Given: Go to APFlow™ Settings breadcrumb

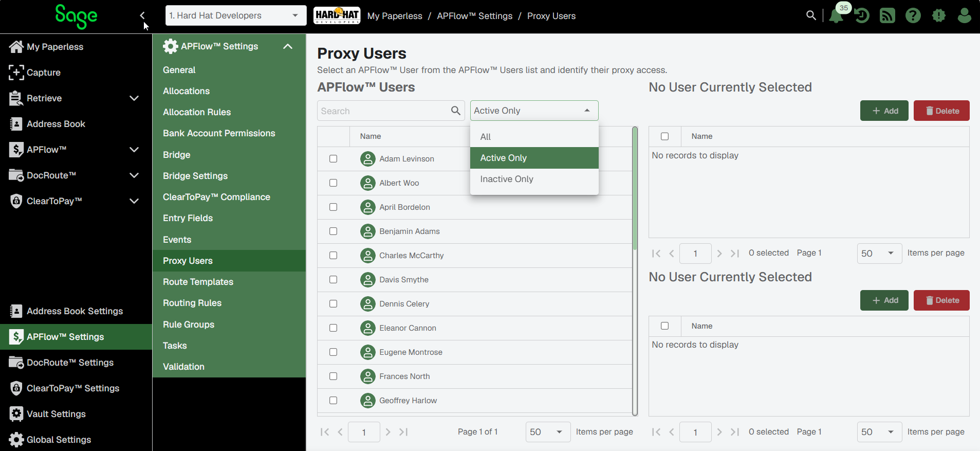Looking at the screenshot, I should (x=475, y=16).
